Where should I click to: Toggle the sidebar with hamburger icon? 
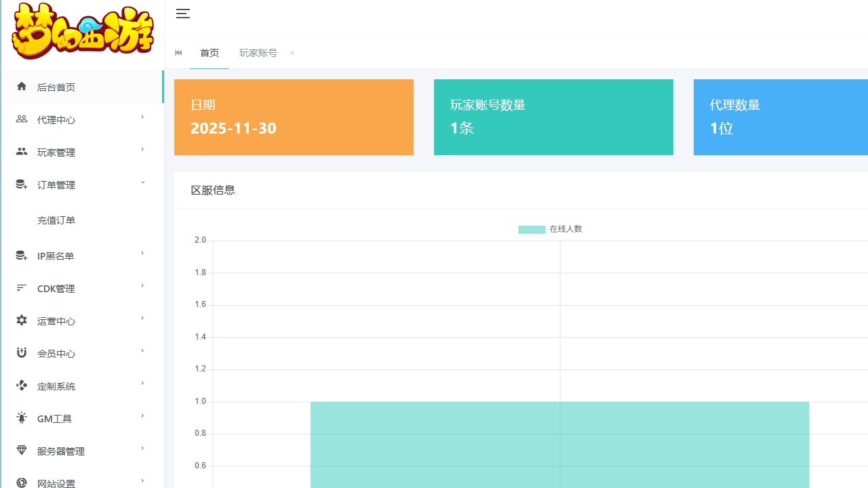182,14
